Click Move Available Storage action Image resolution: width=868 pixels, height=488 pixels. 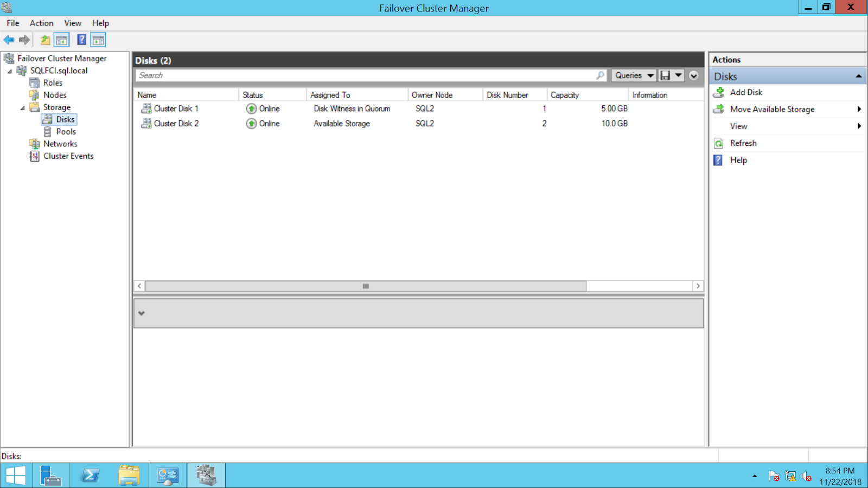(x=772, y=109)
